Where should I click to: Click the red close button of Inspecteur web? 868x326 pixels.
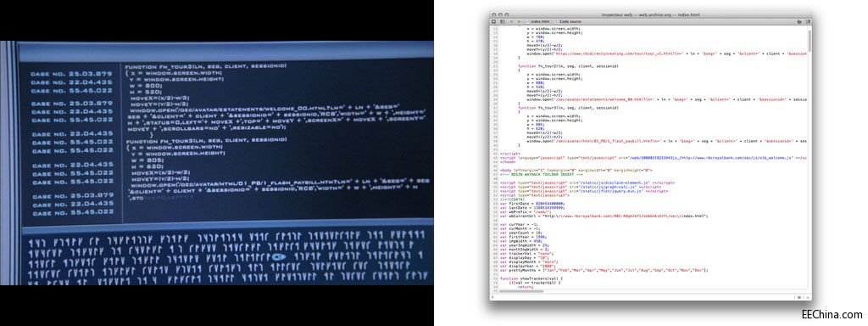point(493,14)
